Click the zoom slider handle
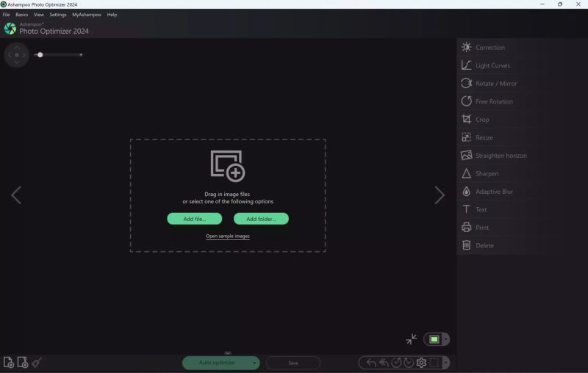The width and height of the screenshot is (588, 373). click(40, 54)
